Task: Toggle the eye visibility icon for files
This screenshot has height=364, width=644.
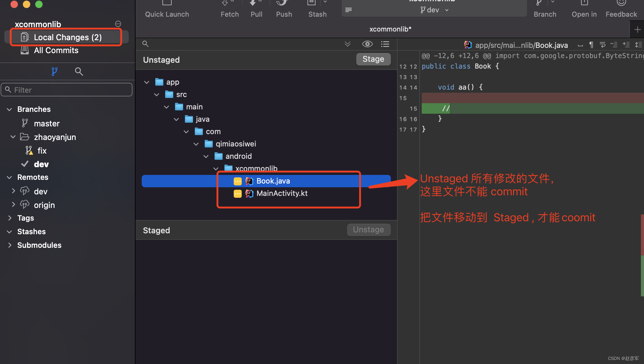Action: click(x=367, y=44)
